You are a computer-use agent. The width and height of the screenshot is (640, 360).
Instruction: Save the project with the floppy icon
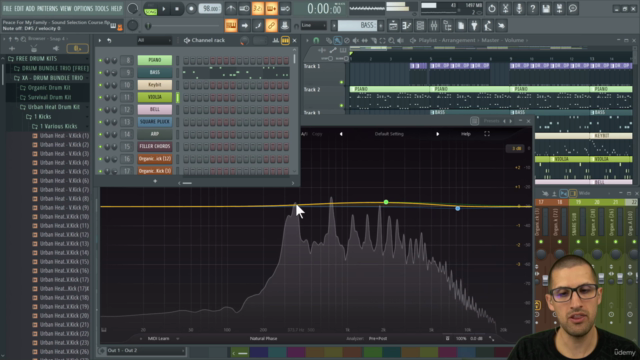pos(546,9)
